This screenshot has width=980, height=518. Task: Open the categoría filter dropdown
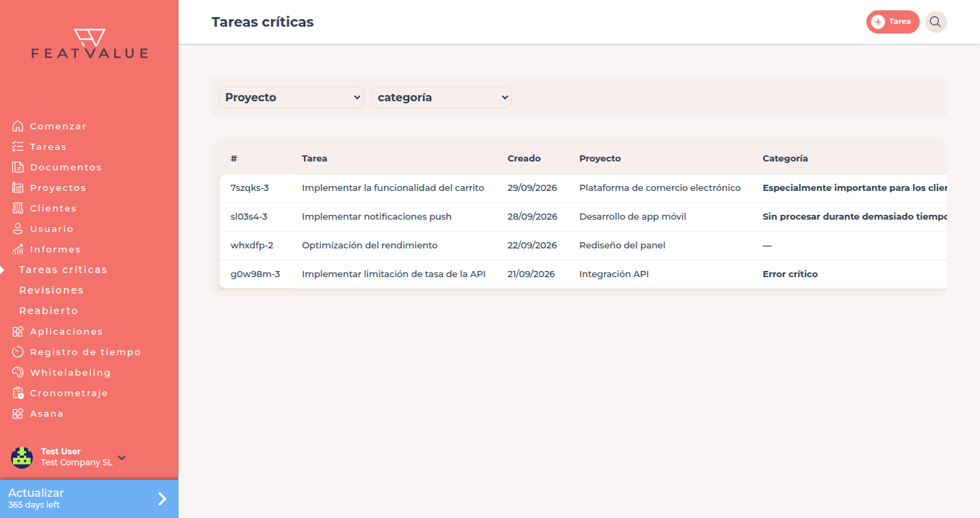point(441,97)
